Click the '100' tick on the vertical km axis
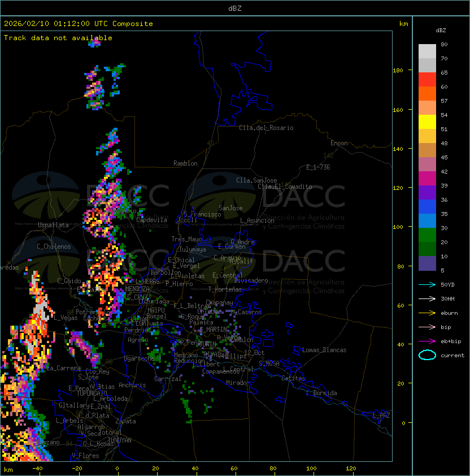The image size is (470, 476). click(x=398, y=227)
